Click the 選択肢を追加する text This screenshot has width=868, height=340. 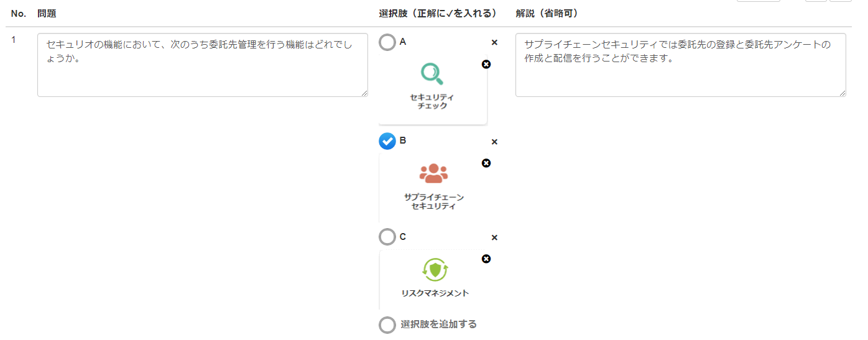coord(439,324)
